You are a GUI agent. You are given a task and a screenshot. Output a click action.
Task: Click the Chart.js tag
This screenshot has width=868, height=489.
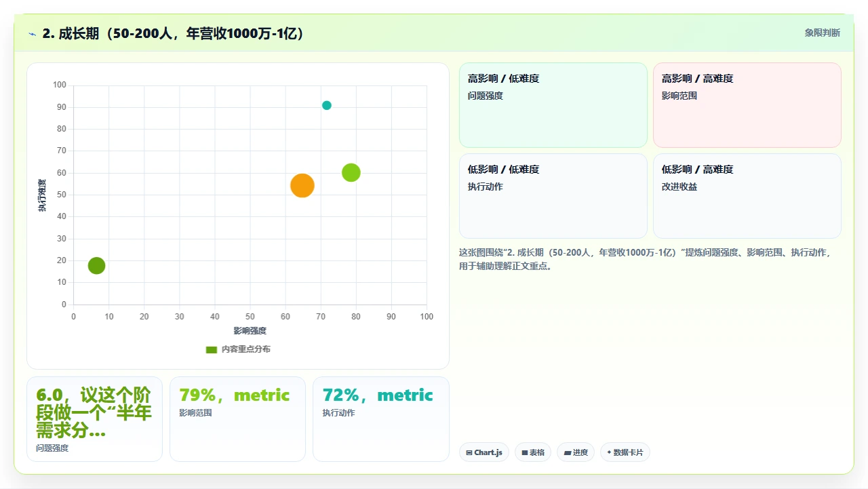coord(484,452)
